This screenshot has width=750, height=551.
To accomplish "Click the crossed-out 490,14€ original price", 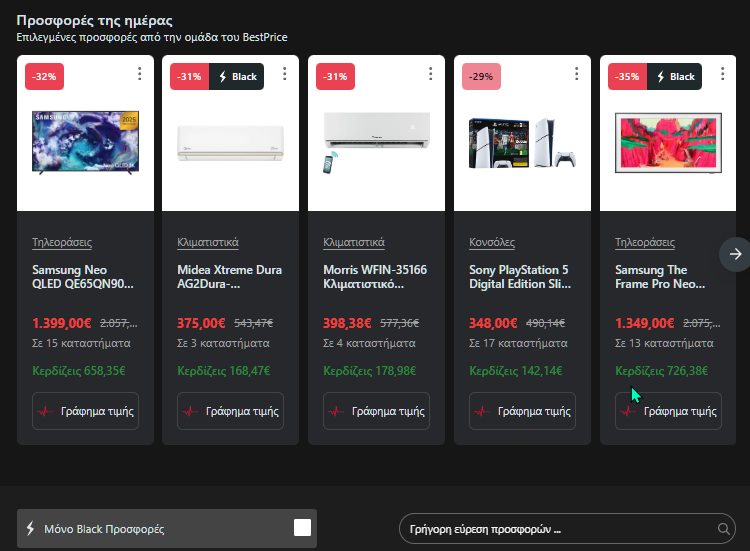I will [545, 324].
